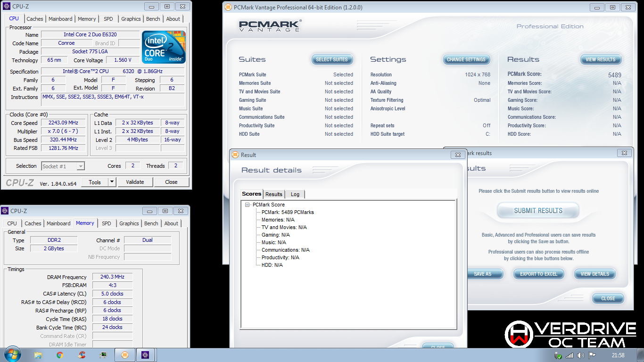Image resolution: width=644 pixels, height=362 pixels.
Task: Select 'TV and Movies: N/A' tree row
Action: click(x=284, y=227)
